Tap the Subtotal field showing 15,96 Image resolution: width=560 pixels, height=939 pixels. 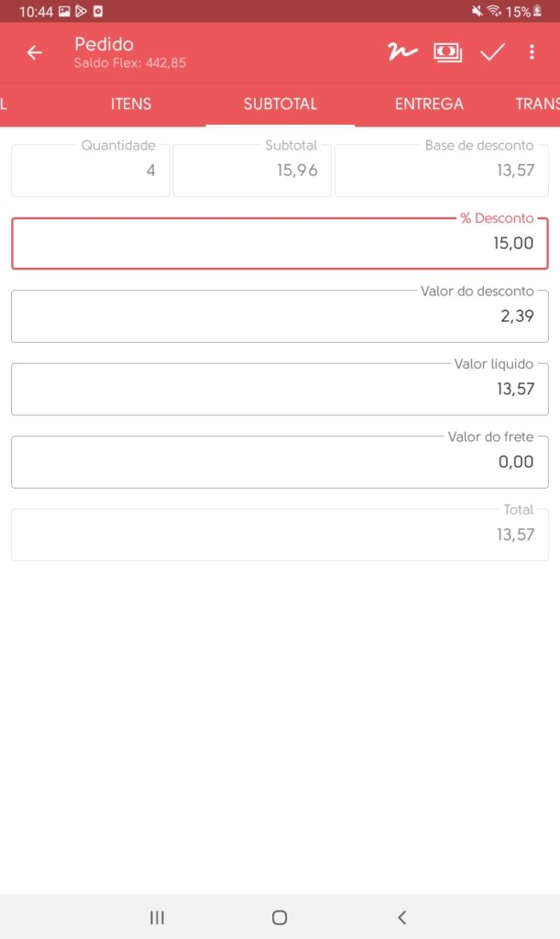[252, 170]
